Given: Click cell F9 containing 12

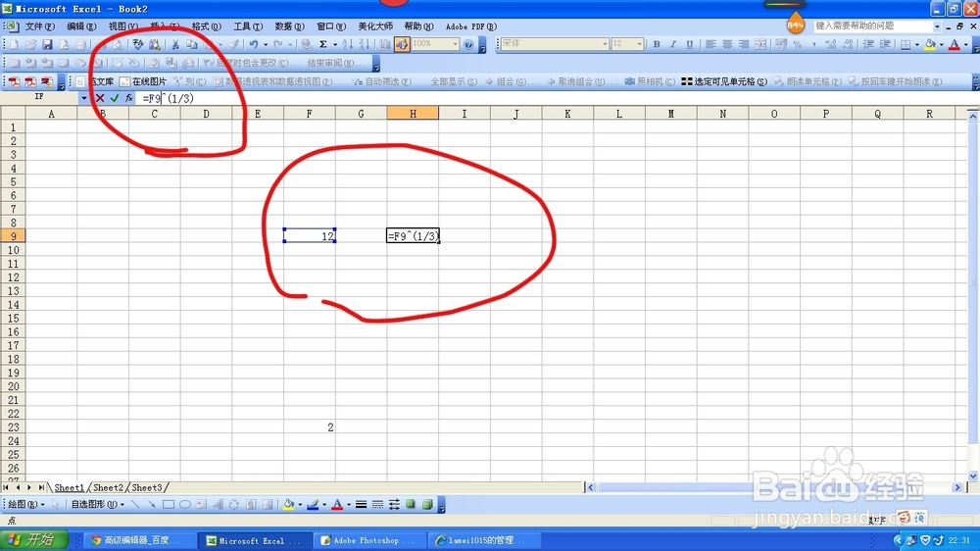Looking at the screenshot, I should (310, 235).
